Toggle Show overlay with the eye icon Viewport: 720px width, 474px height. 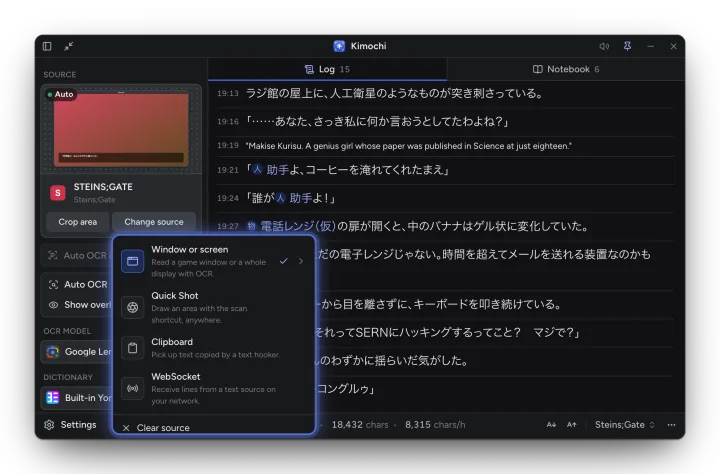pyautogui.click(x=79, y=305)
